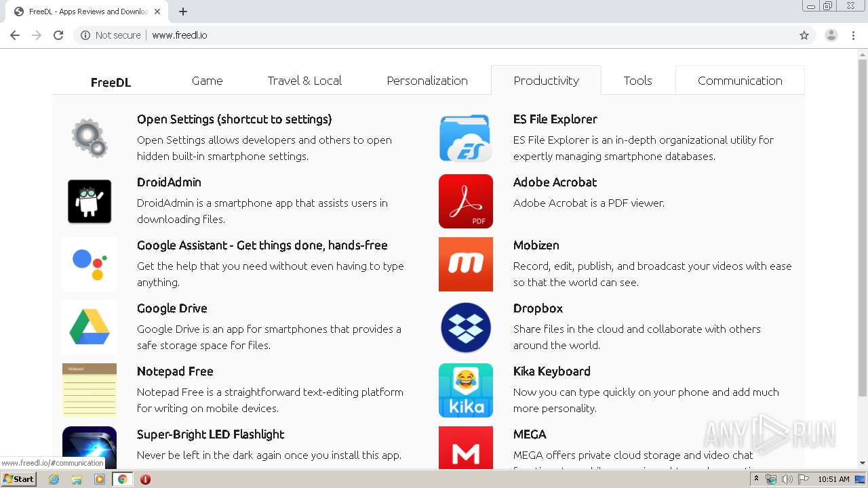Click the Chrome taskbar icon
Image resolution: width=868 pixels, height=488 pixels.
122,479
